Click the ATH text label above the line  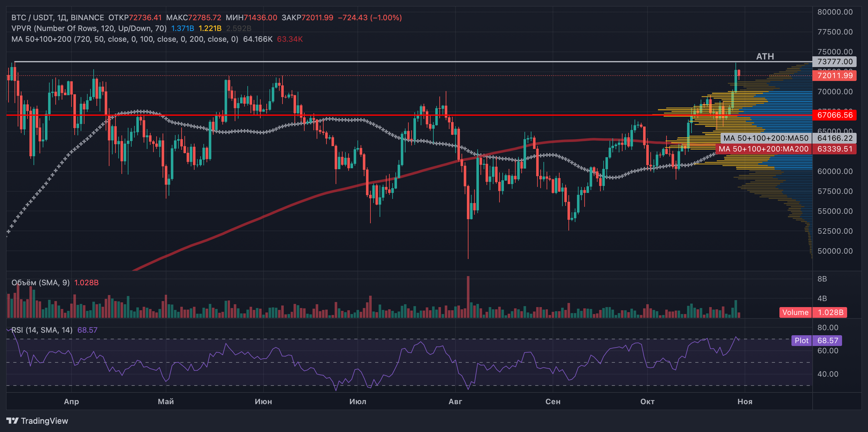coord(765,56)
